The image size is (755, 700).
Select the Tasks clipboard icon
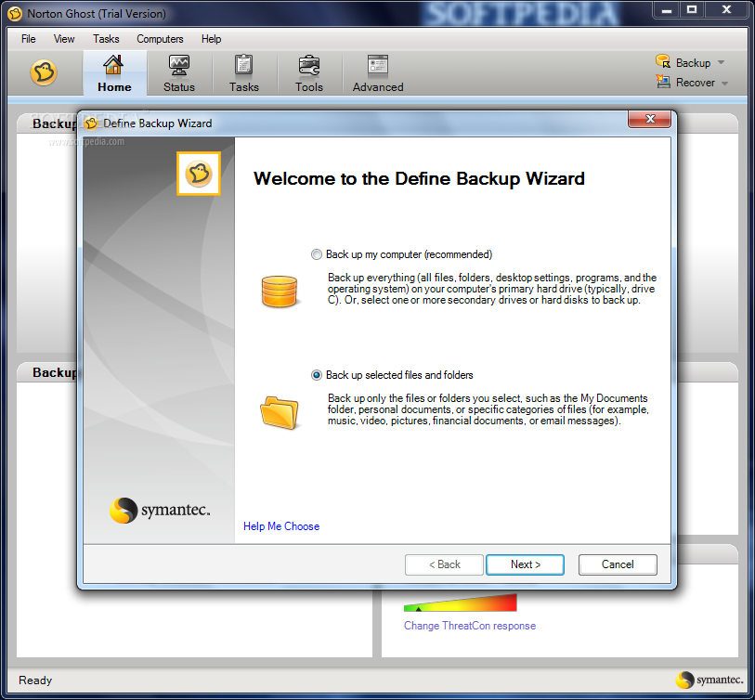pos(244,65)
